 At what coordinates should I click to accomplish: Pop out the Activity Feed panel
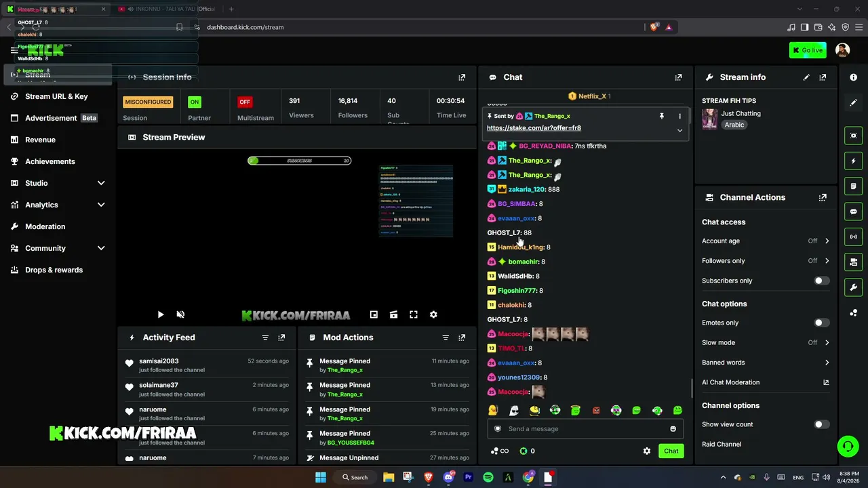281,338
